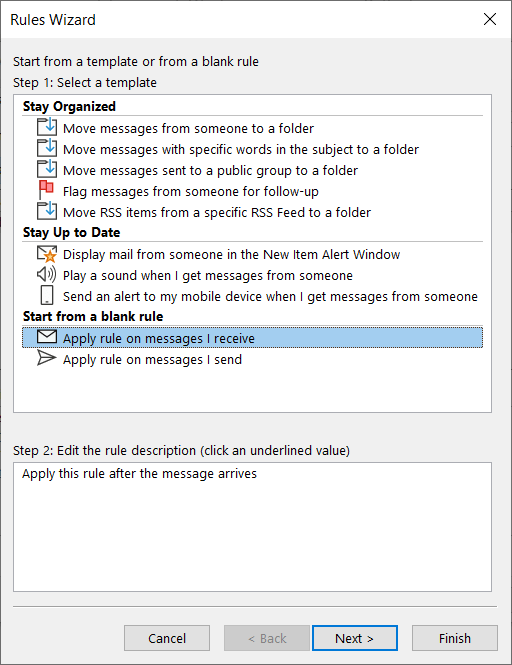Screen dimensions: 512x665
Task: Click the Next button
Action: 355,638
